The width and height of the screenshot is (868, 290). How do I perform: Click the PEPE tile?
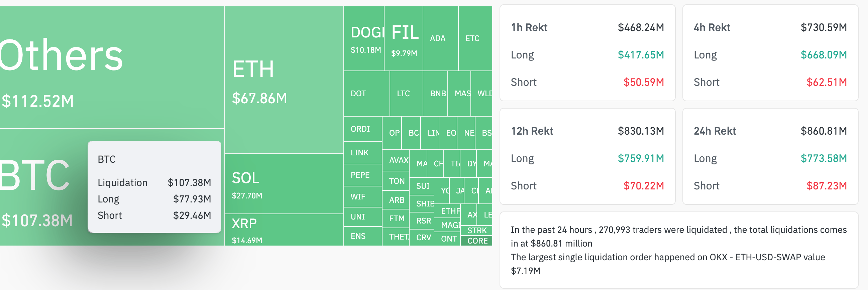pyautogui.click(x=362, y=175)
